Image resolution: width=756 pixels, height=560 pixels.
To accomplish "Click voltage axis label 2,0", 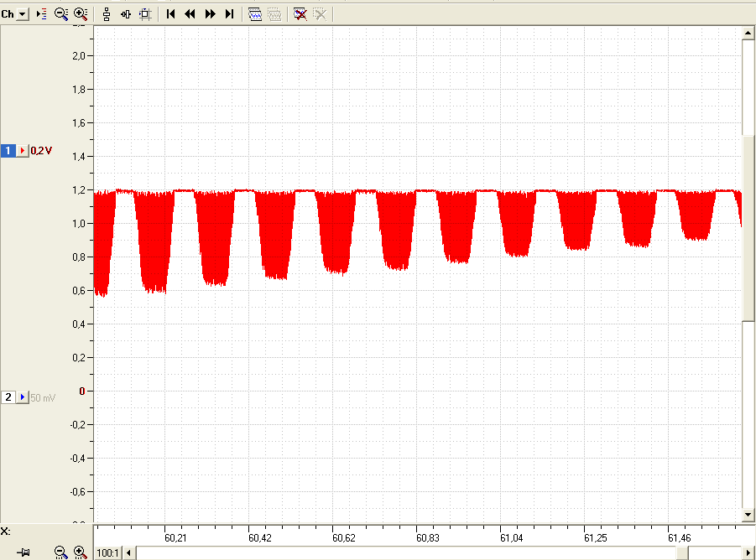I will 79,56.
